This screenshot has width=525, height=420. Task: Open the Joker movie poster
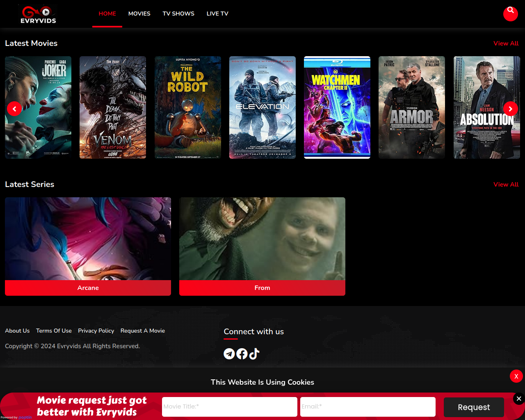coord(38,107)
